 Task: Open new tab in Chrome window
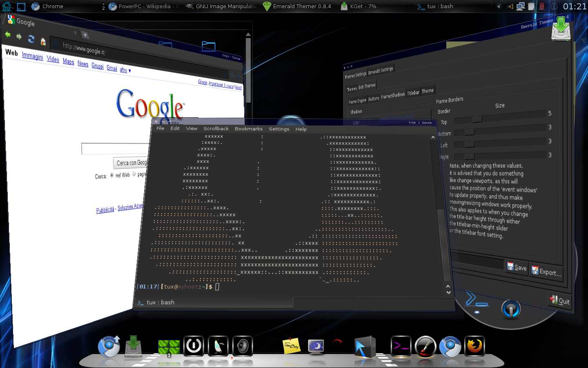pos(85,35)
